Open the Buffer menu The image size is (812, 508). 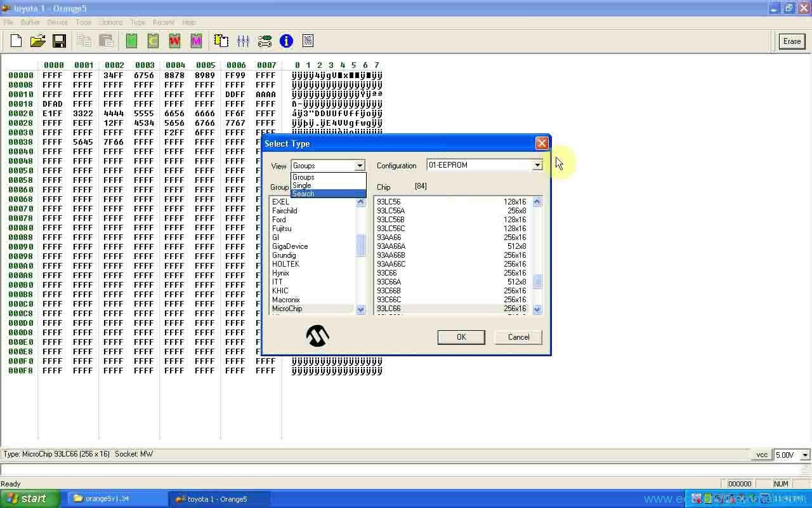pyautogui.click(x=30, y=22)
